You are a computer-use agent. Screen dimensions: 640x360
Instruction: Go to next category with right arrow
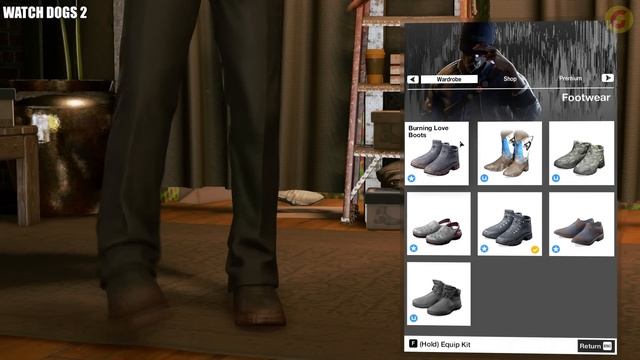coord(607,78)
